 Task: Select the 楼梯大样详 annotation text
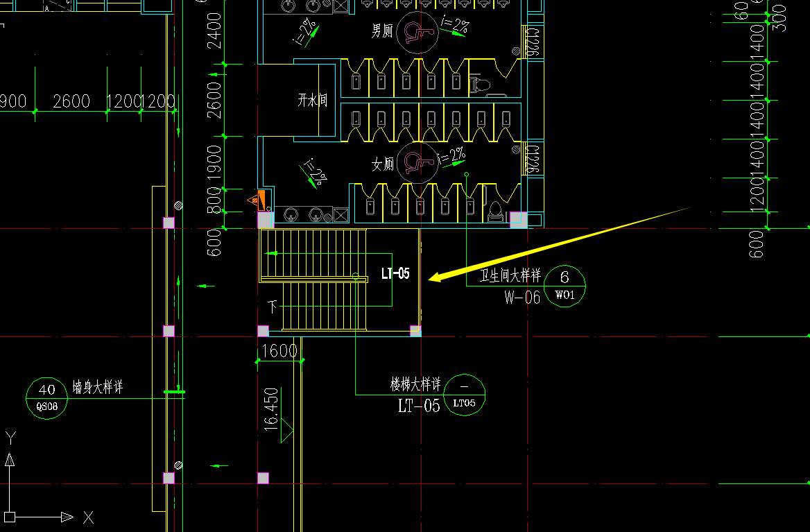[415, 384]
